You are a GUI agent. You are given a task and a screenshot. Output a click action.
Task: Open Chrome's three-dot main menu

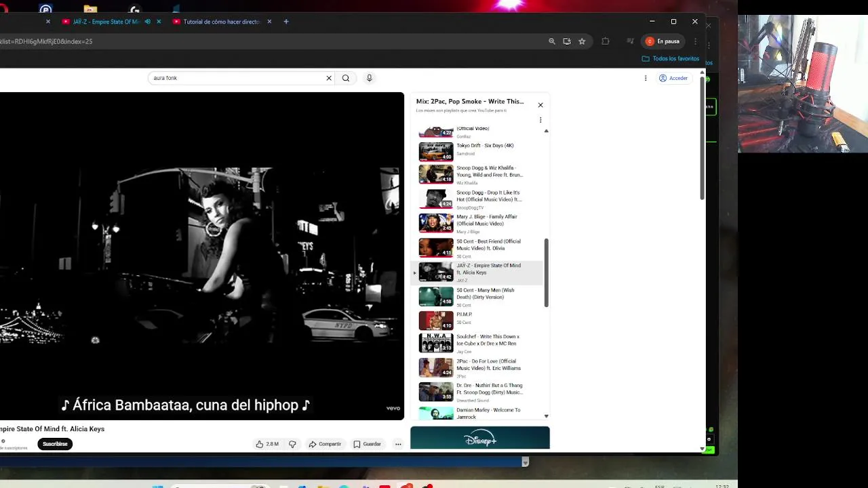point(695,41)
